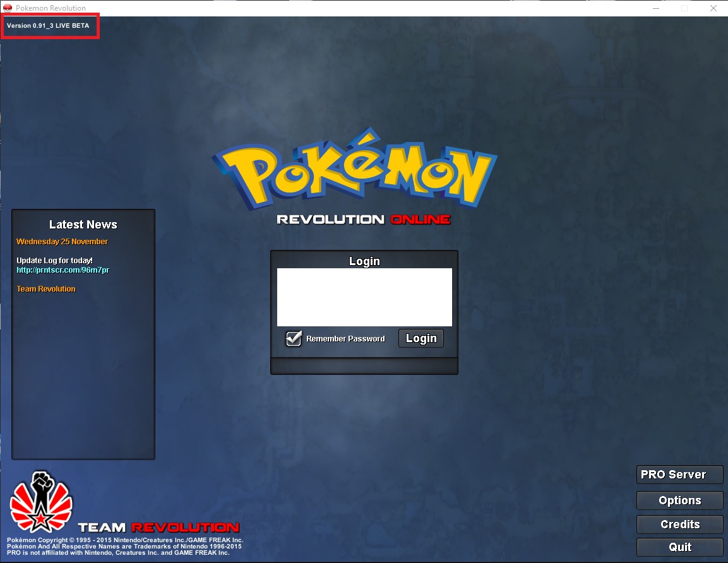Open the Options menu button
728x563 pixels.
680,501
